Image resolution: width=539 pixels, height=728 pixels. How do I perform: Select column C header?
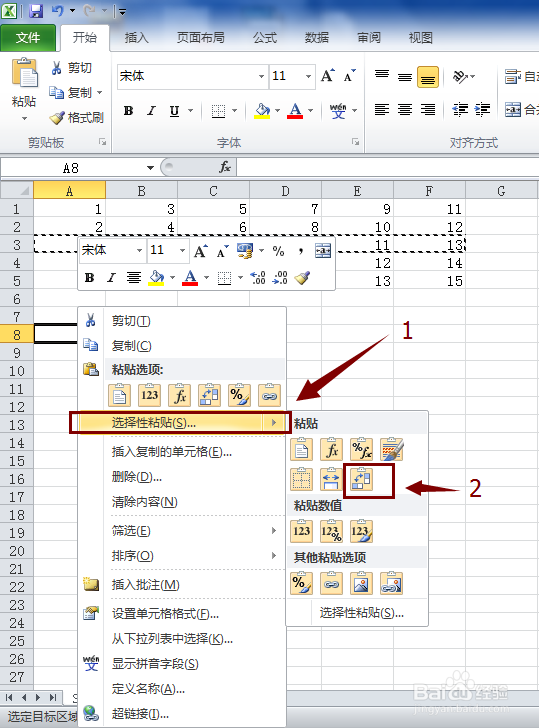214,191
